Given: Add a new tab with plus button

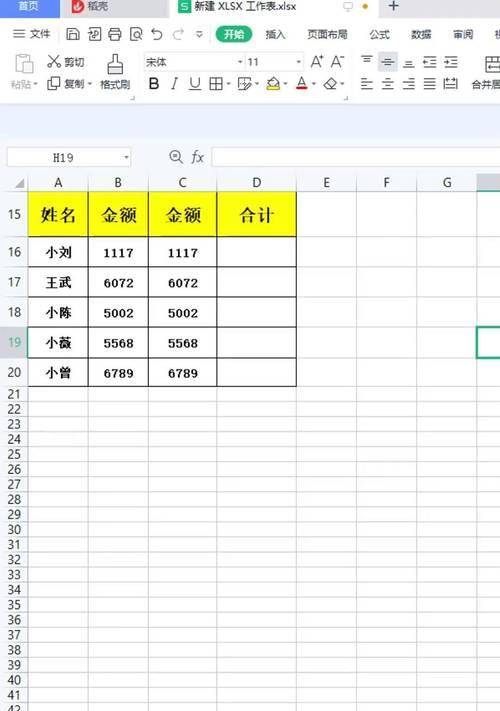Looking at the screenshot, I should point(393,6).
